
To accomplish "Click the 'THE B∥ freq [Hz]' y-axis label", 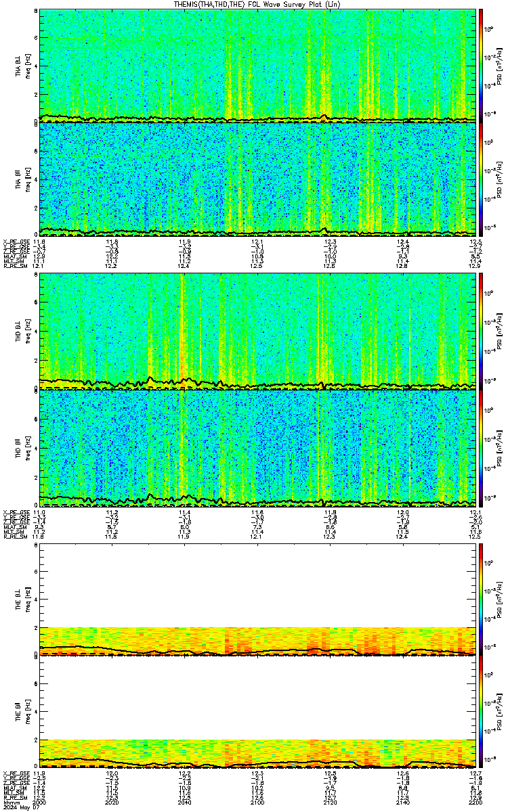I will [x=22, y=712].
